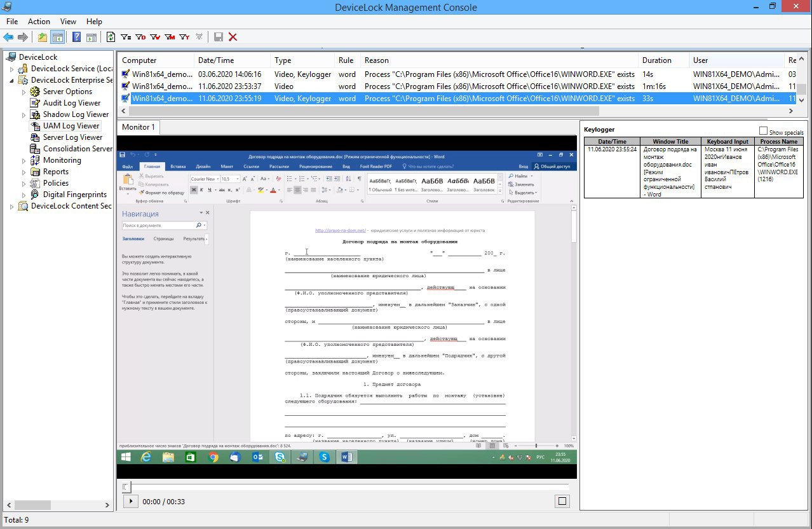Image resolution: width=812 pixels, height=529 pixels.
Task: Expand the Monitoring node
Action: pyautogui.click(x=24, y=160)
